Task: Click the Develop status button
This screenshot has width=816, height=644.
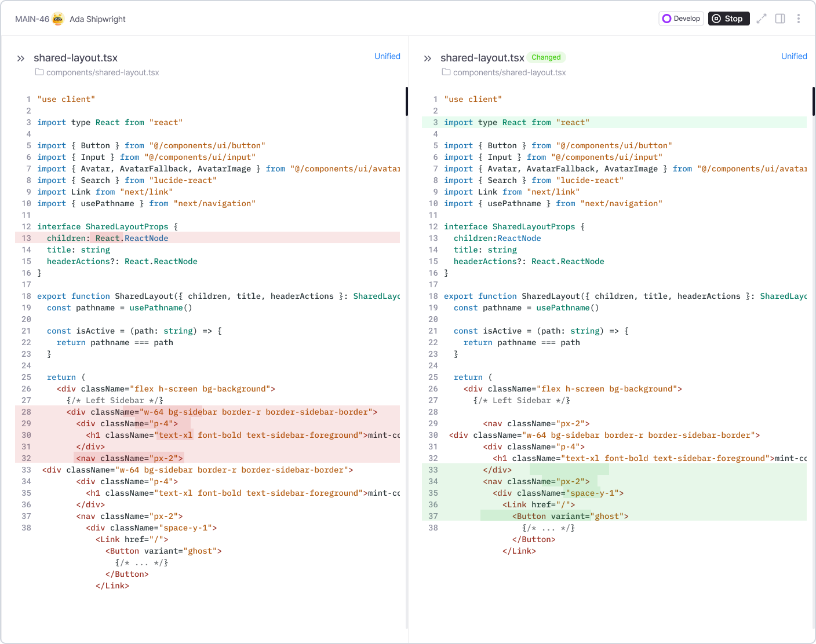Action: tap(682, 19)
